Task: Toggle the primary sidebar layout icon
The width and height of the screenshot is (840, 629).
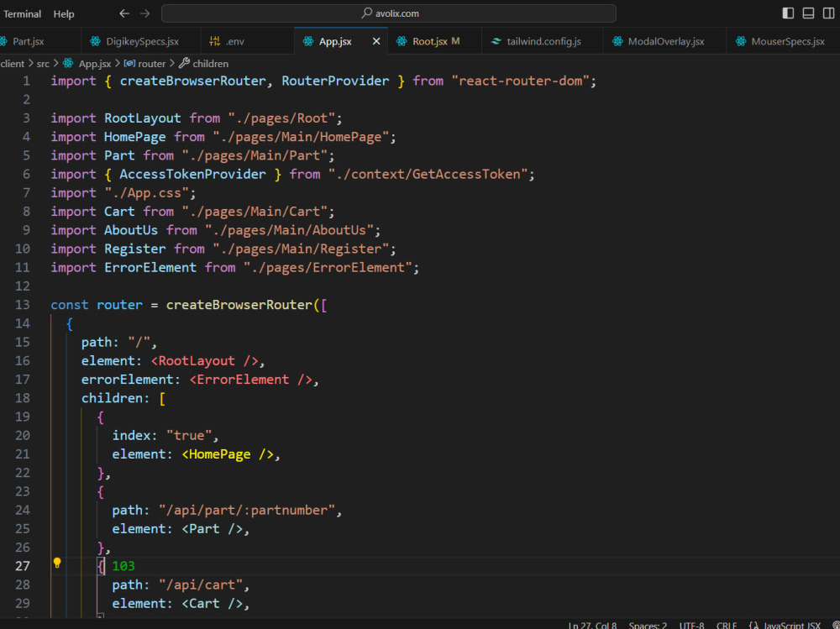Action: point(788,13)
